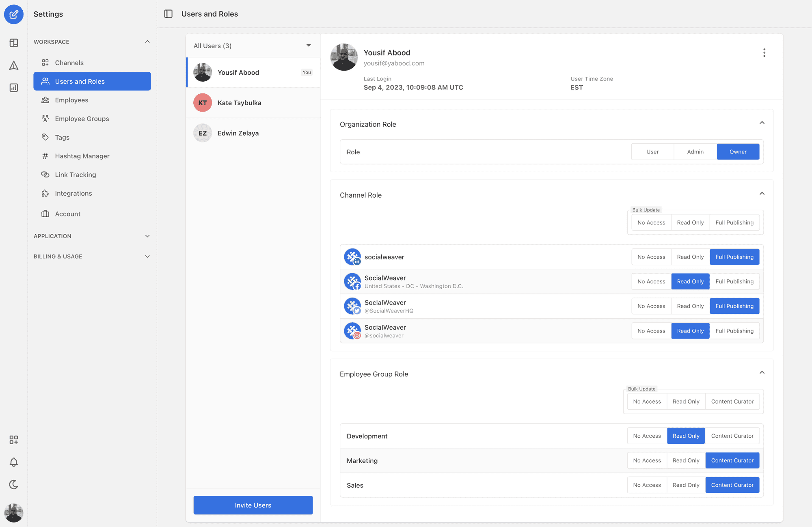Click yousif@yabood.com email text
Screen dimensions: 812x527
(x=394, y=63)
